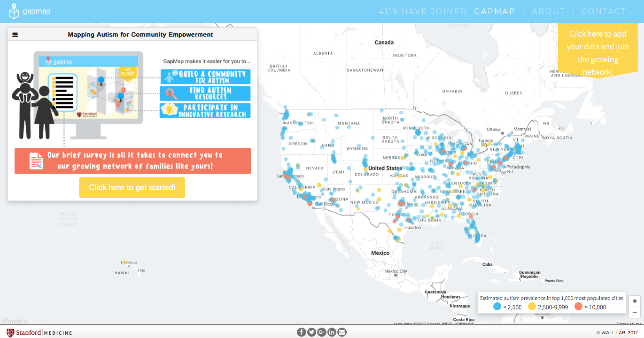Choose 'Find Autism Resources' banner

click(205, 94)
